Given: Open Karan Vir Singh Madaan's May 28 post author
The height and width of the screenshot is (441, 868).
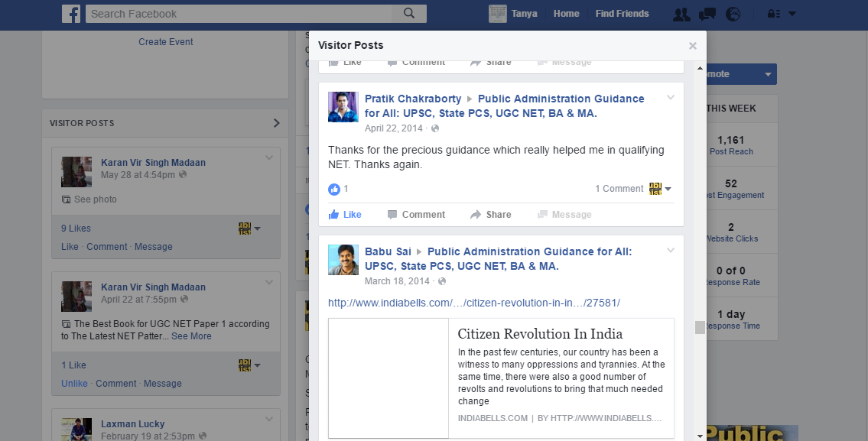Looking at the screenshot, I should 154,163.
